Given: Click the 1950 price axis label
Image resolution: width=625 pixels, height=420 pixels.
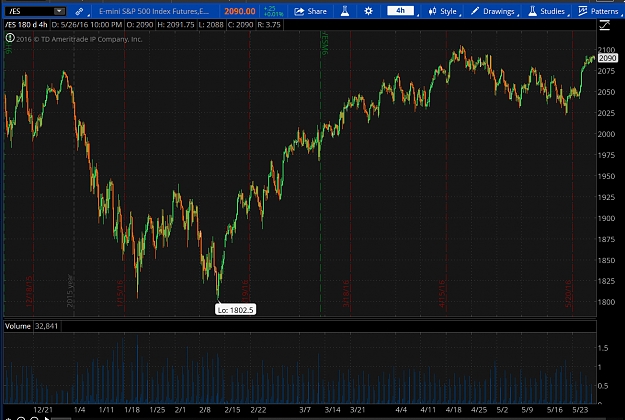Looking at the screenshot, I should (x=606, y=176).
